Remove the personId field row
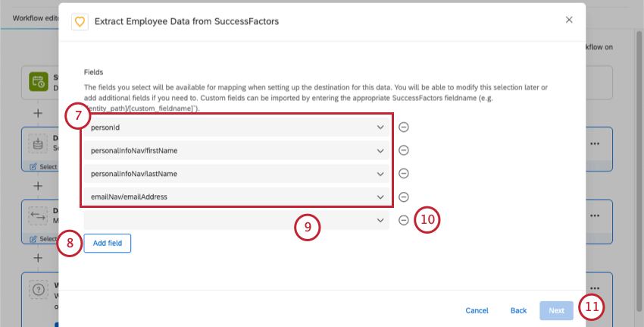The height and width of the screenshot is (327, 644). [404, 127]
